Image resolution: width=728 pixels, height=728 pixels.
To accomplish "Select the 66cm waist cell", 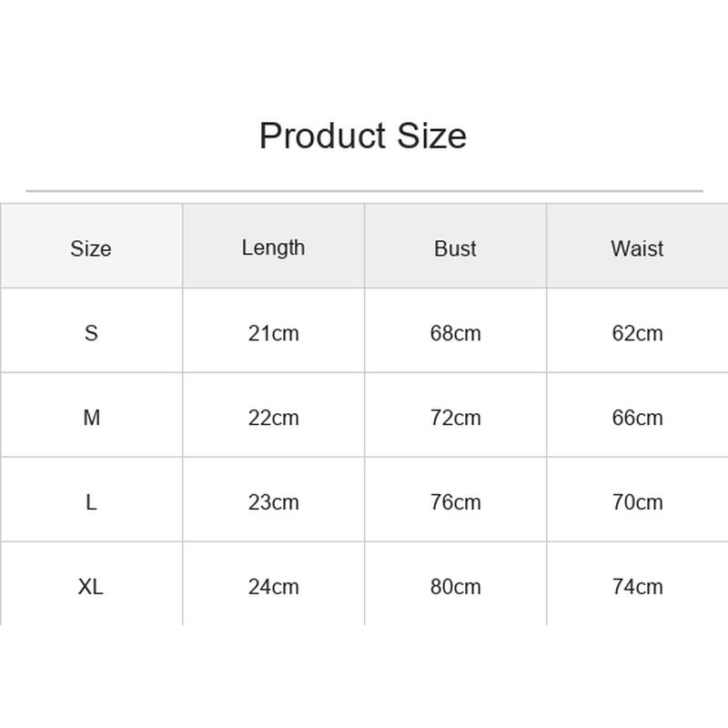I will click(638, 418).
